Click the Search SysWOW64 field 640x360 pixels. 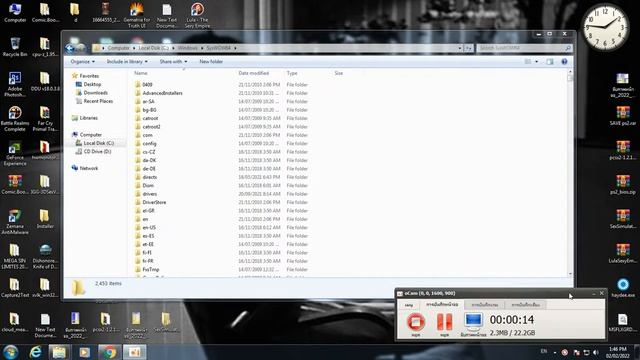524,48
